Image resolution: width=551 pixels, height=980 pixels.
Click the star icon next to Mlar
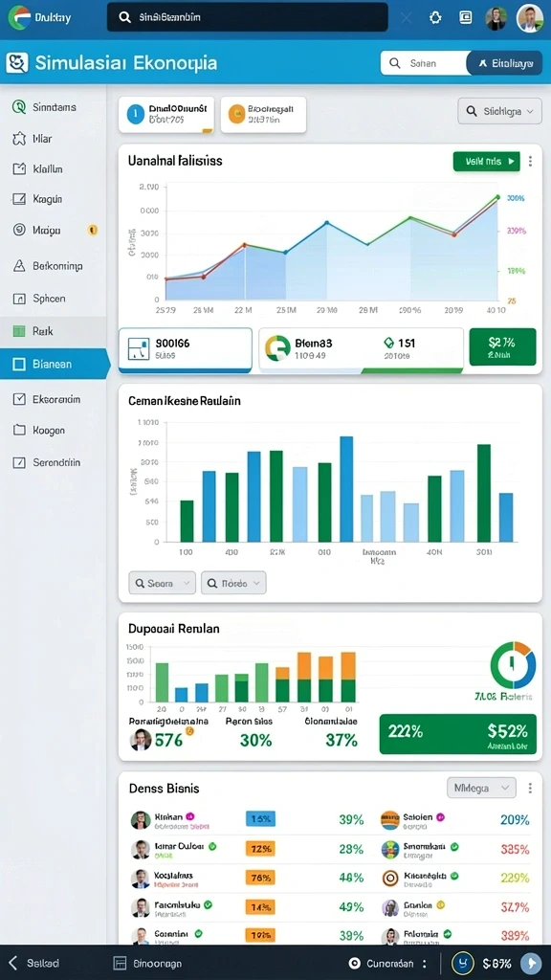tap(19, 139)
